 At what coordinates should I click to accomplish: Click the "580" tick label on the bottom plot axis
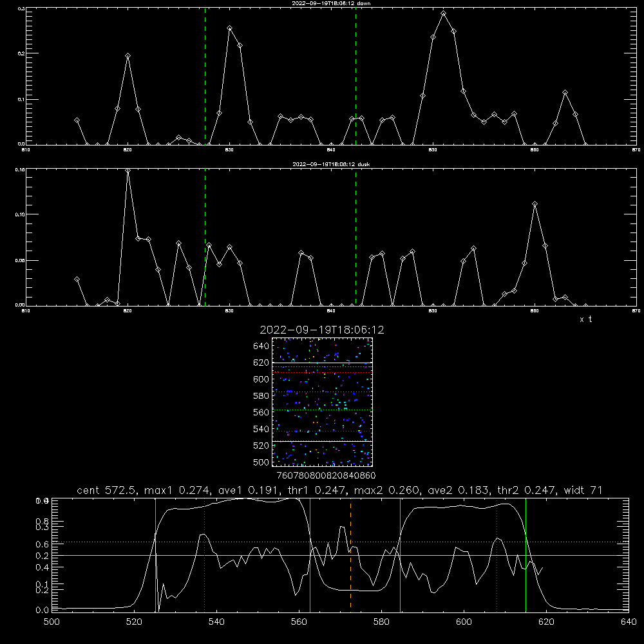tap(381, 621)
